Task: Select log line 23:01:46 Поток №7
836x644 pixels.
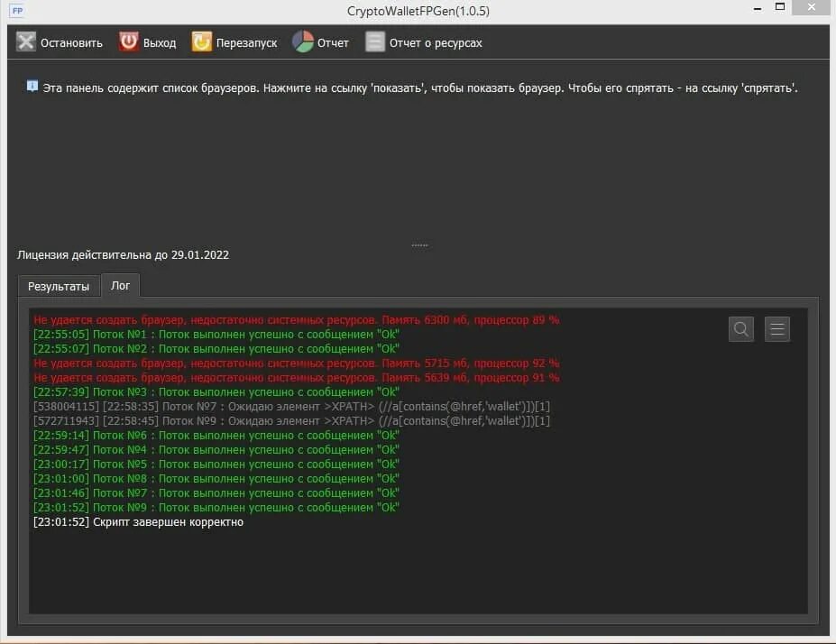Action: point(216,492)
